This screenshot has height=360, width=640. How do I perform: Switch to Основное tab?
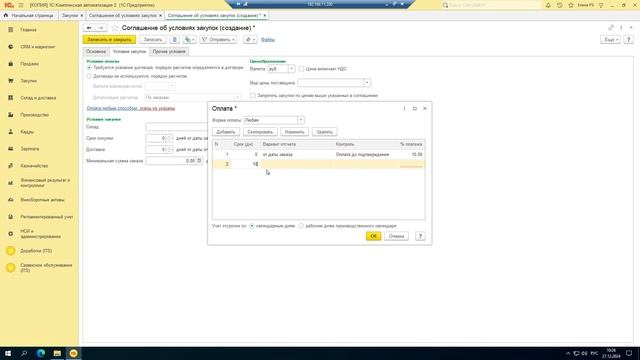click(x=96, y=52)
